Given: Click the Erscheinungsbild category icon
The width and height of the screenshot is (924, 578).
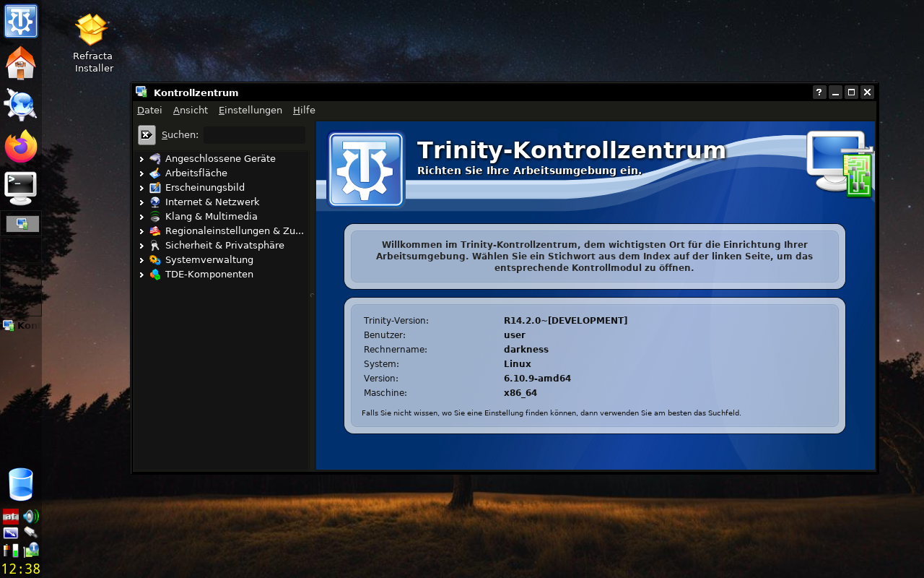Looking at the screenshot, I should [155, 187].
